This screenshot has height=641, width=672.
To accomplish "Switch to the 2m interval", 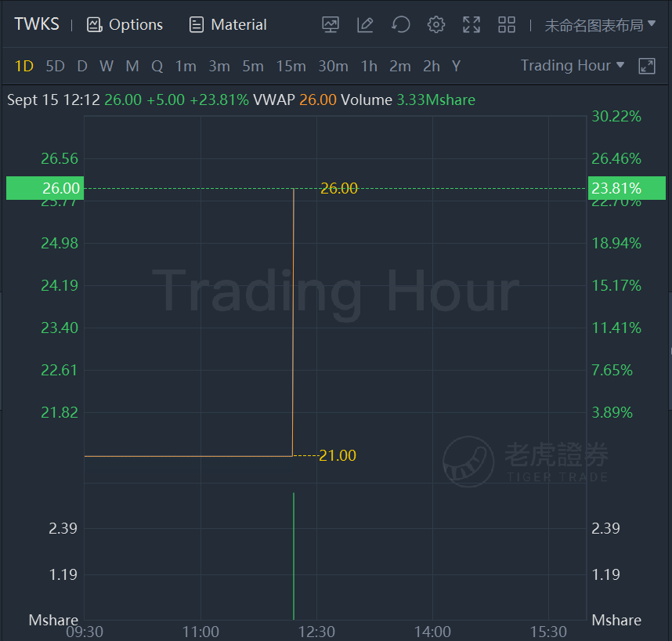I will pos(400,67).
